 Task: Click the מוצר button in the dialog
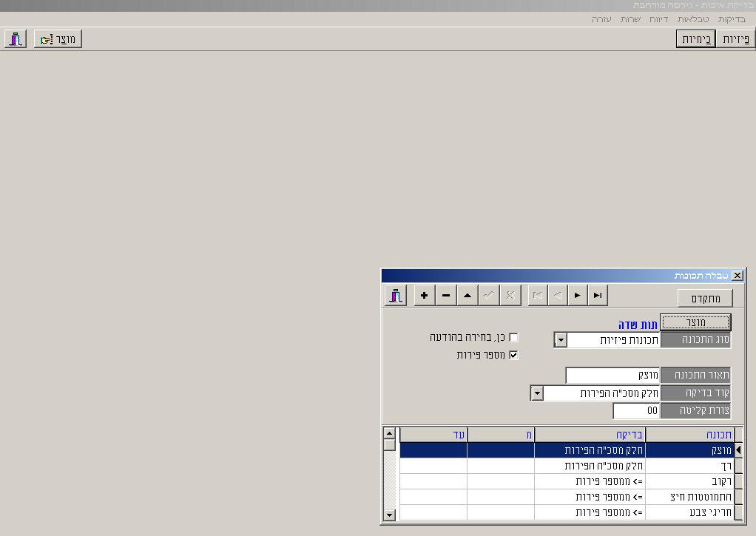(x=695, y=322)
